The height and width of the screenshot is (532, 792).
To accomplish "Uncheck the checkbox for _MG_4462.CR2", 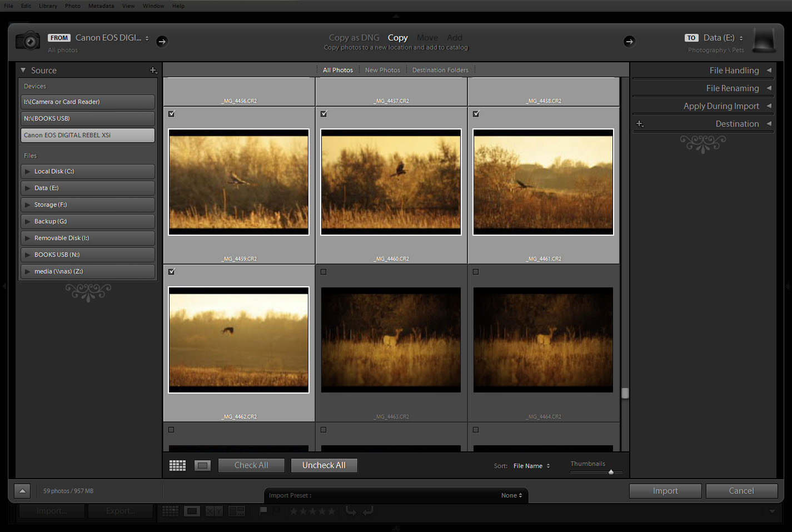I will (x=171, y=272).
